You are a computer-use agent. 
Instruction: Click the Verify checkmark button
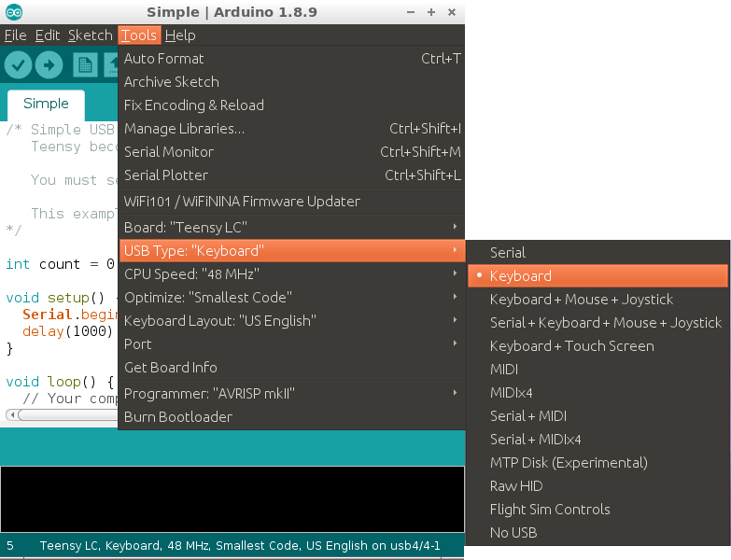point(18,64)
